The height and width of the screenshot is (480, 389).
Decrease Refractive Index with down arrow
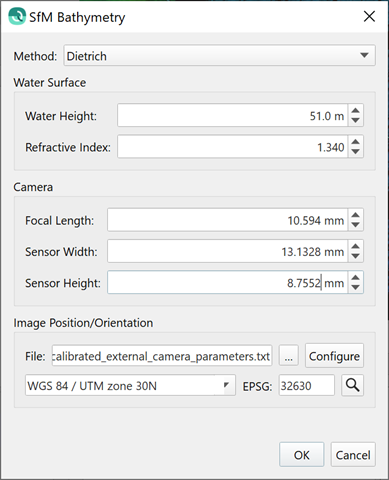356,151
